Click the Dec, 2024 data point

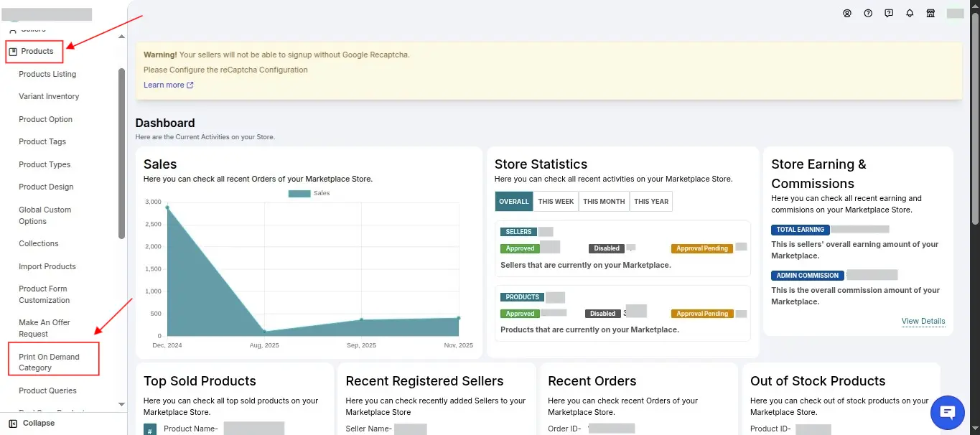(x=167, y=207)
